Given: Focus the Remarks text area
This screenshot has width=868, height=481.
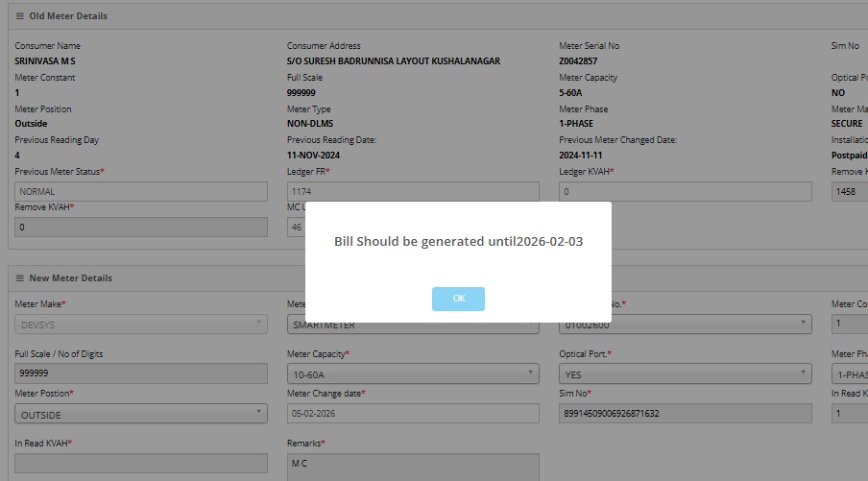Looking at the screenshot, I should point(413,466).
